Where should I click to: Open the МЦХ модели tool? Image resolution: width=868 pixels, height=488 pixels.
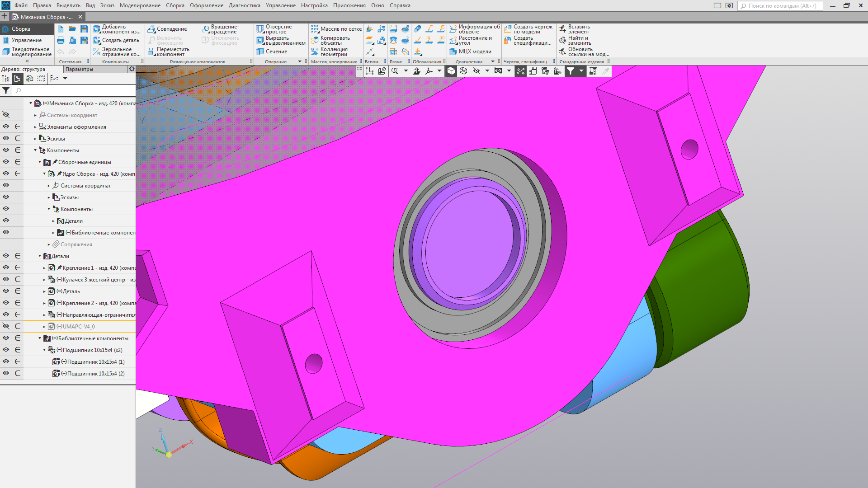tap(470, 52)
